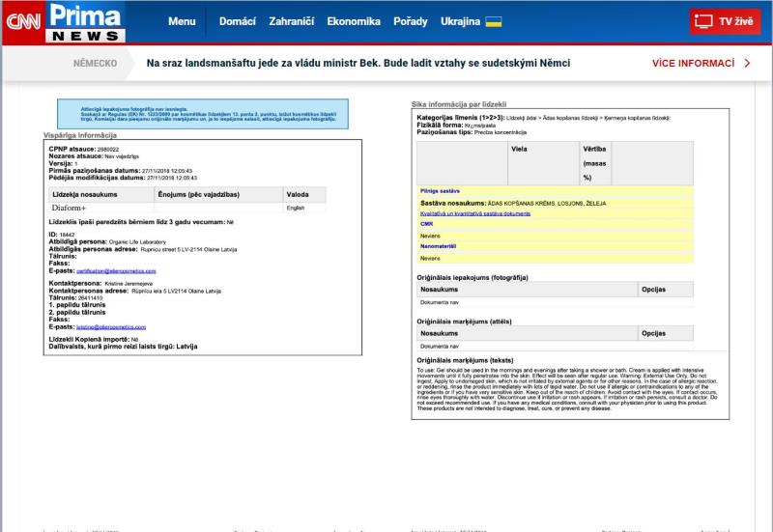Click the Oriģinālais iepakojums (fotogrāfija) heading

tap(472, 277)
